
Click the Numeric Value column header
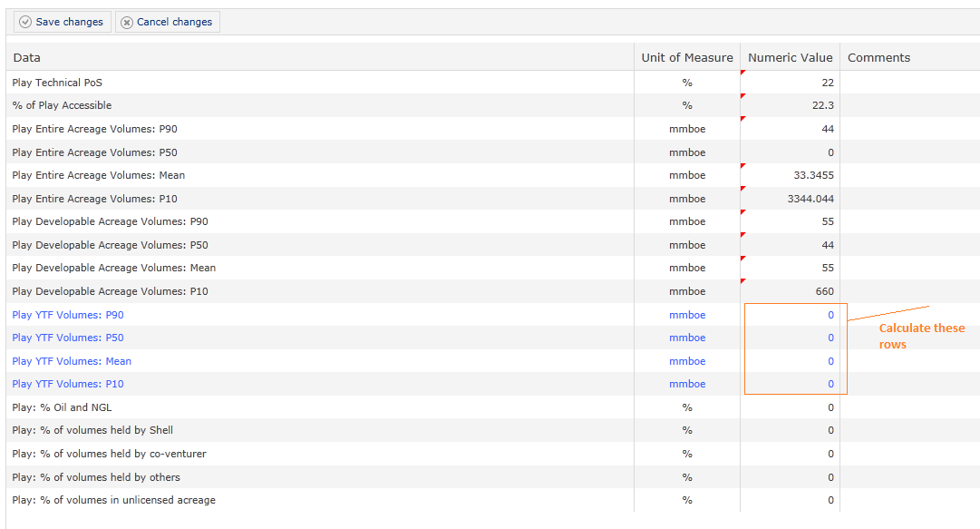click(x=790, y=57)
